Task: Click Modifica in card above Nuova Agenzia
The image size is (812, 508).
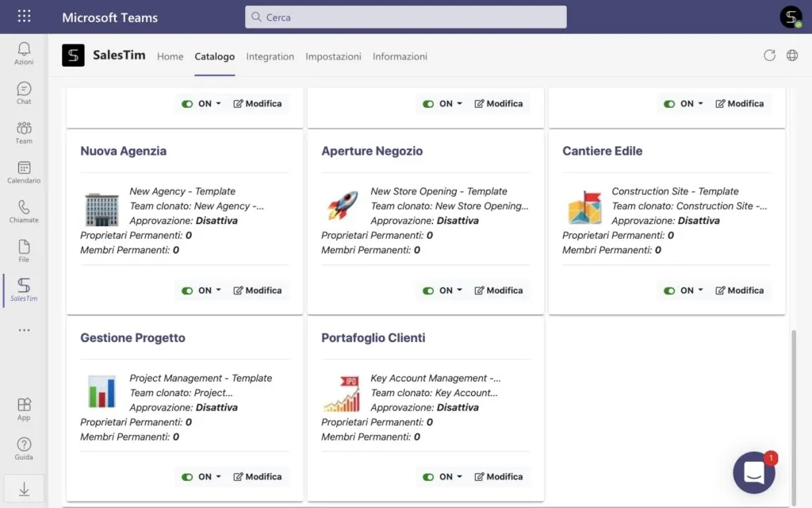Action: pyautogui.click(x=258, y=104)
